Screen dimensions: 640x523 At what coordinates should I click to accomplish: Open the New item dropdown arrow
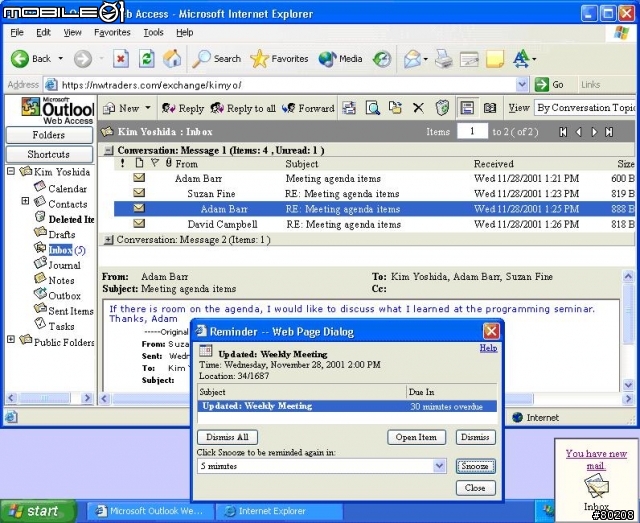(148, 108)
